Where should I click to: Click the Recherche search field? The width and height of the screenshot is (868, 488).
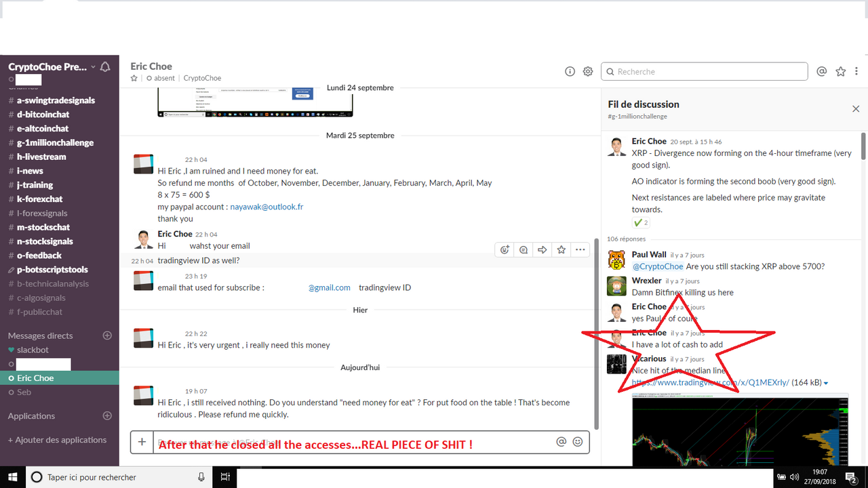point(704,71)
